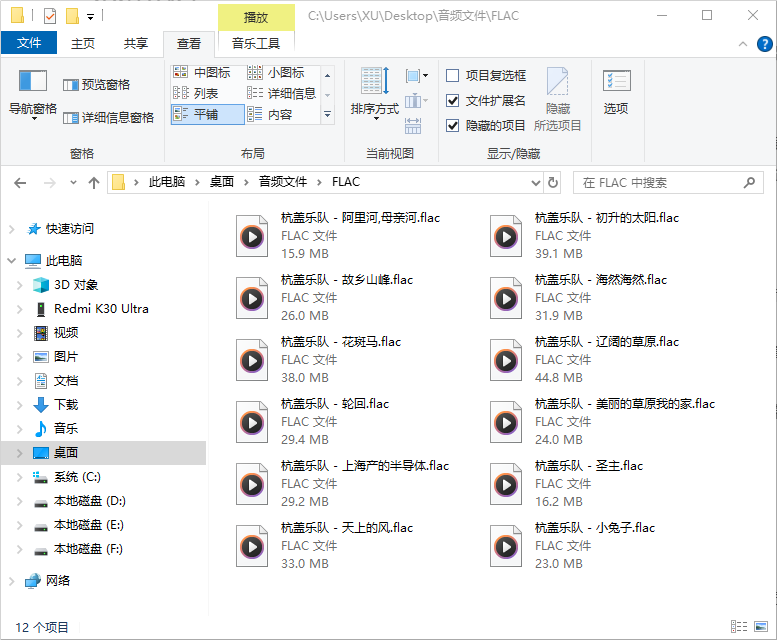Expand local disk (E:) node
Screen dimensions: 777x640
[20, 525]
